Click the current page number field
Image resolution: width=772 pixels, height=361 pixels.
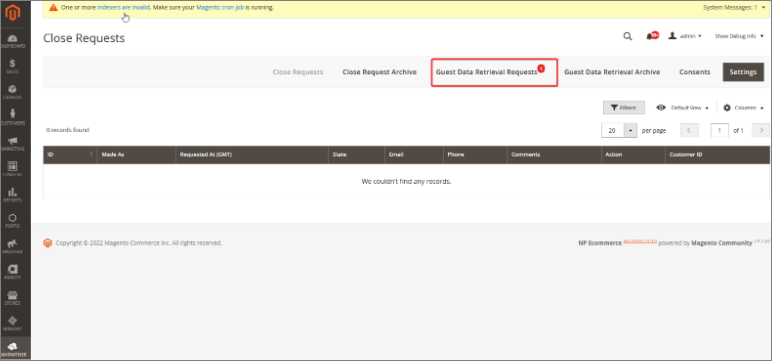(719, 131)
